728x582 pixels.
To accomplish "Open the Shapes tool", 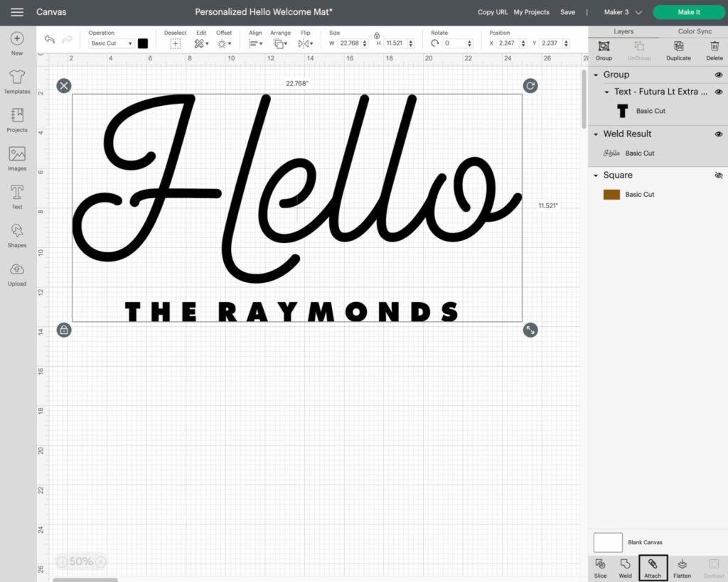I will tap(17, 235).
